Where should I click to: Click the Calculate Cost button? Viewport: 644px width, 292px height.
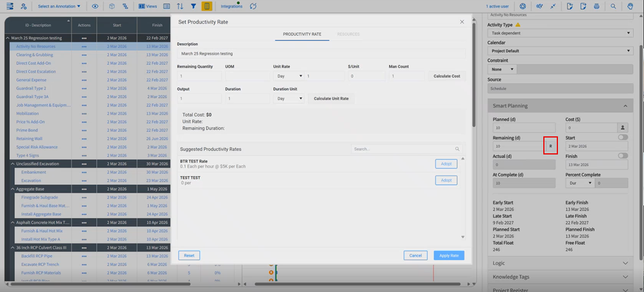[x=447, y=76]
